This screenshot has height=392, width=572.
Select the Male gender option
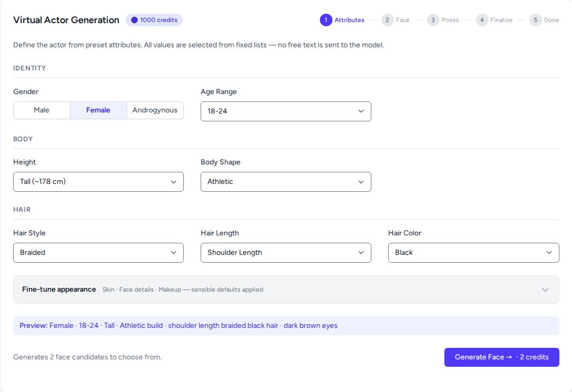click(41, 110)
